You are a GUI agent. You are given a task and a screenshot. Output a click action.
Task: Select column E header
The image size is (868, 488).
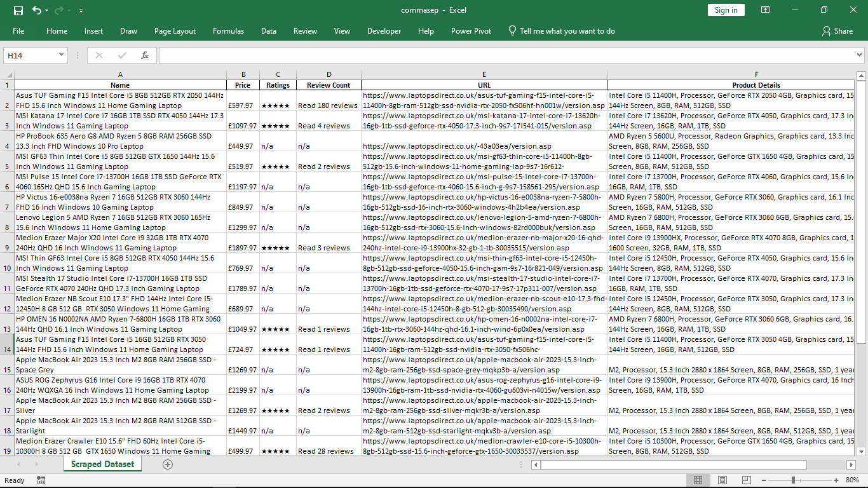(x=484, y=75)
